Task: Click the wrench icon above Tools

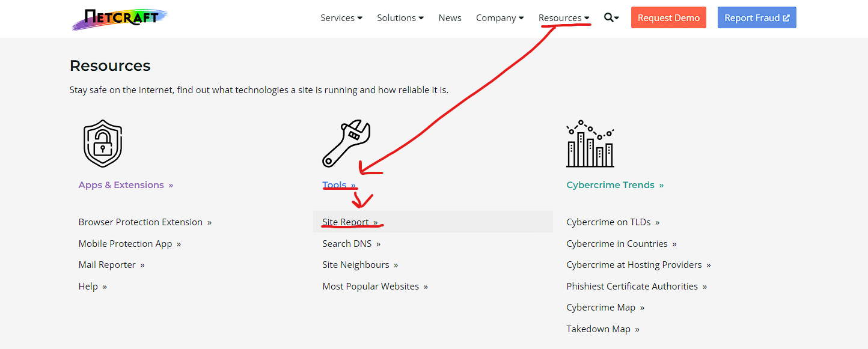Action: [x=347, y=143]
